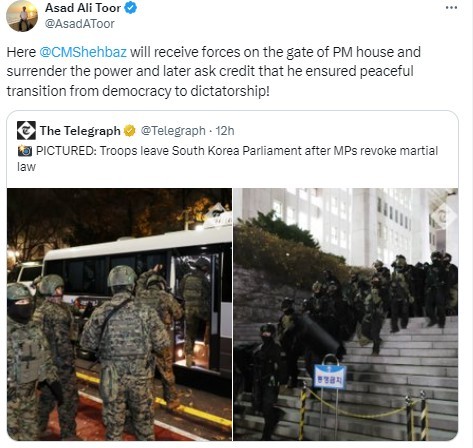Open quoted tweet text about South Korea Parliament
The image size is (473, 448).
227,158
